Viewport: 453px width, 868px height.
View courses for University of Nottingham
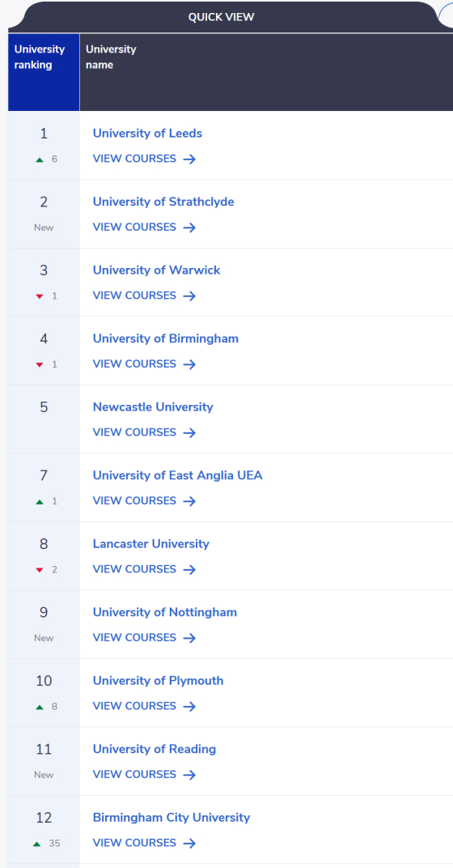(x=144, y=638)
